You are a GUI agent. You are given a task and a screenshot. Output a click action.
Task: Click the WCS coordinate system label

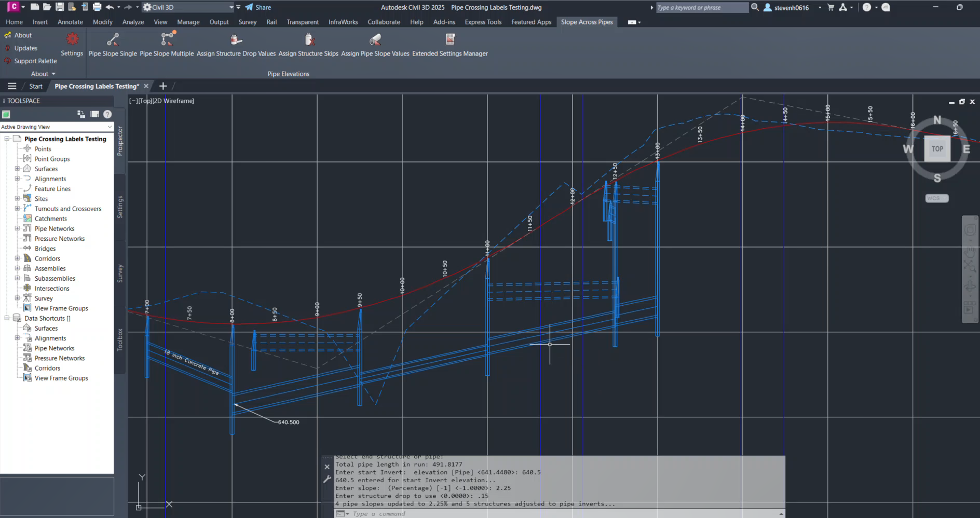tap(937, 198)
